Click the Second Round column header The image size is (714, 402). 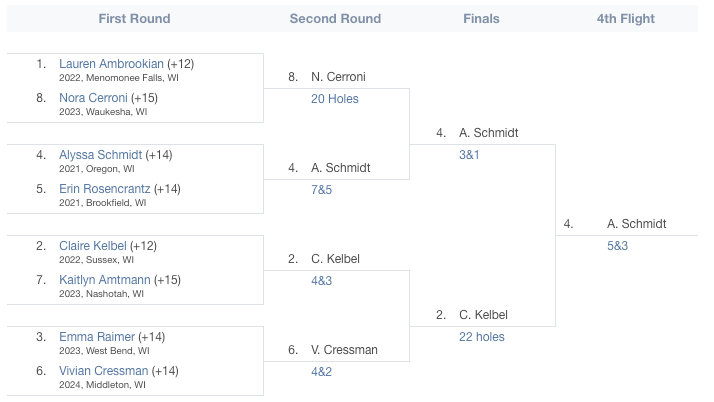[x=335, y=19]
